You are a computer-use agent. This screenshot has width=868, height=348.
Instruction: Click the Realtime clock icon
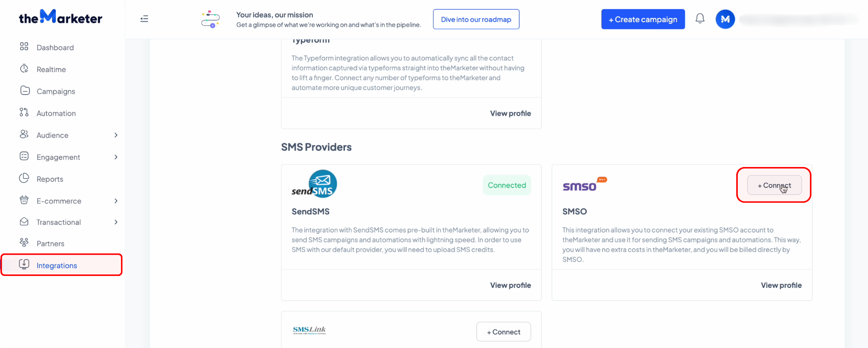(24, 69)
